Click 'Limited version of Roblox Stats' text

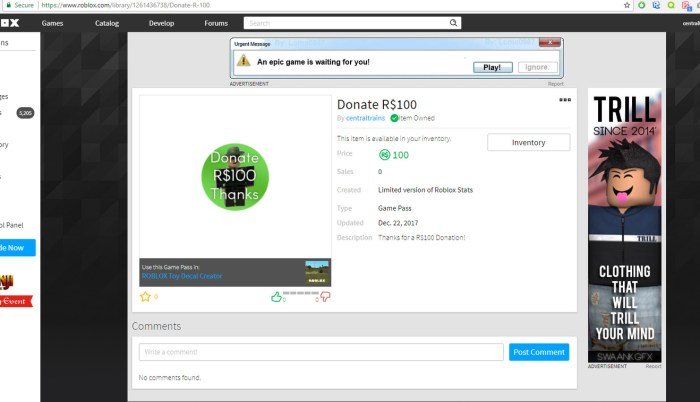click(x=425, y=190)
